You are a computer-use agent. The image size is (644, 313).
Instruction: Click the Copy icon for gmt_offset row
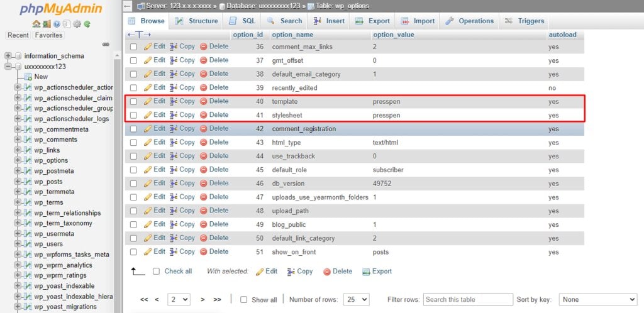174,60
